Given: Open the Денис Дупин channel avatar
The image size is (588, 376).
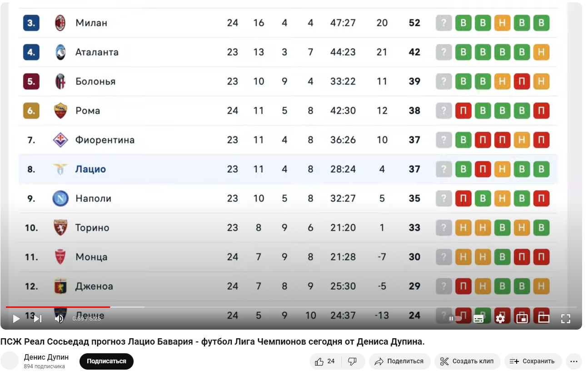Looking at the screenshot, I should [10, 361].
